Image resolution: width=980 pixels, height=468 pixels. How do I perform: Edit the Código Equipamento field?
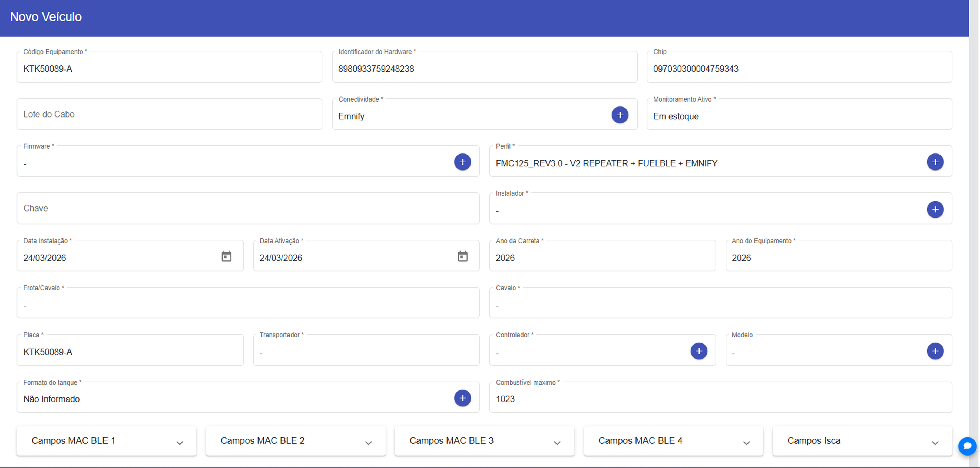click(169, 67)
